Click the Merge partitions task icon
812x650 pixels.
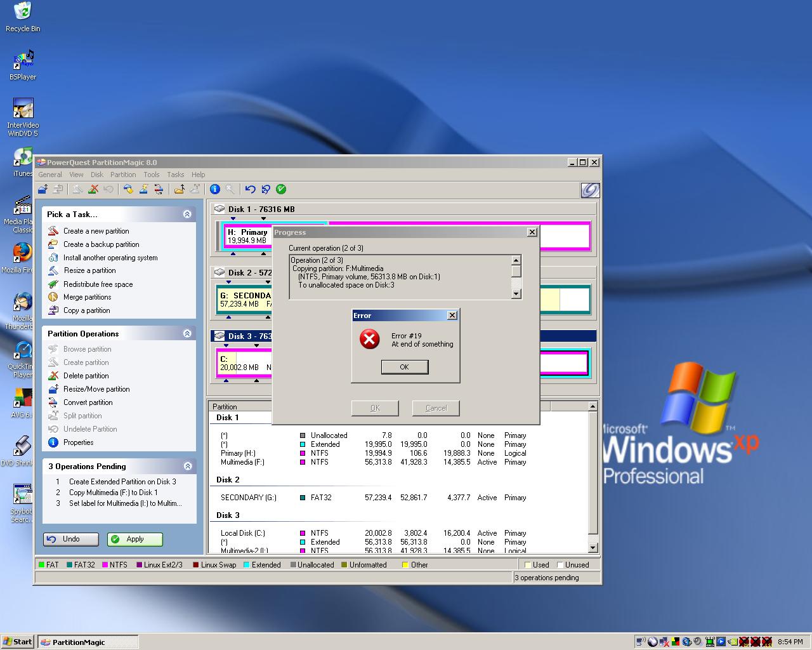click(53, 297)
